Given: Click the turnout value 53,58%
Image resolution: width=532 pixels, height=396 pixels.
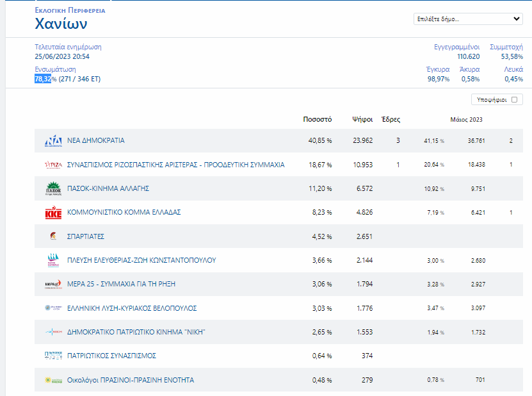Looking at the screenshot, I should tap(512, 56).
